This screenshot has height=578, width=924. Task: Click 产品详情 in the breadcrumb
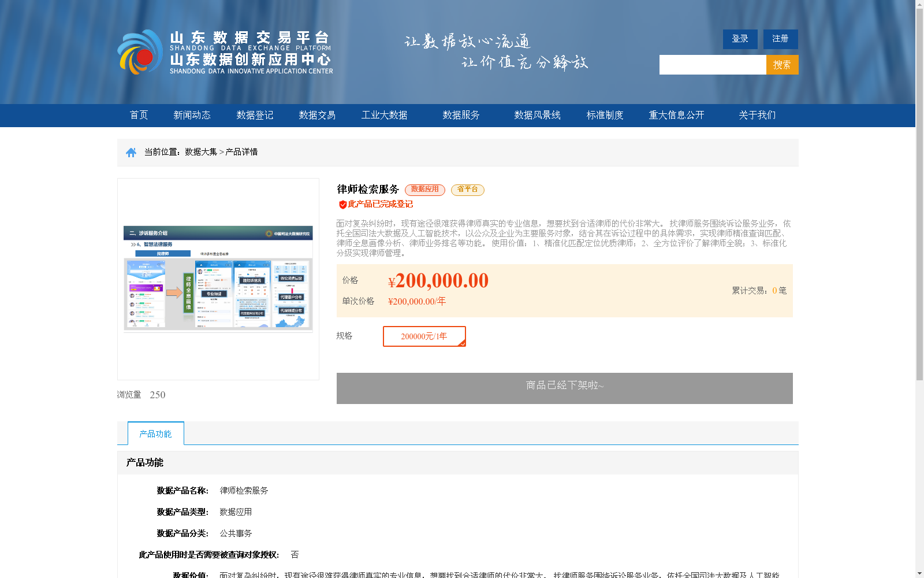[x=241, y=152]
